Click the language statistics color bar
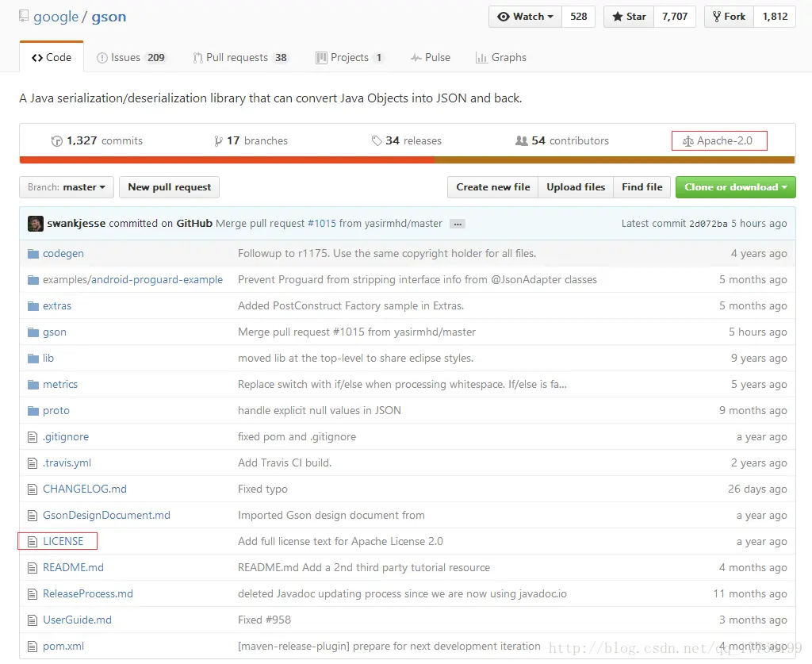The image size is (812, 664). point(407,160)
